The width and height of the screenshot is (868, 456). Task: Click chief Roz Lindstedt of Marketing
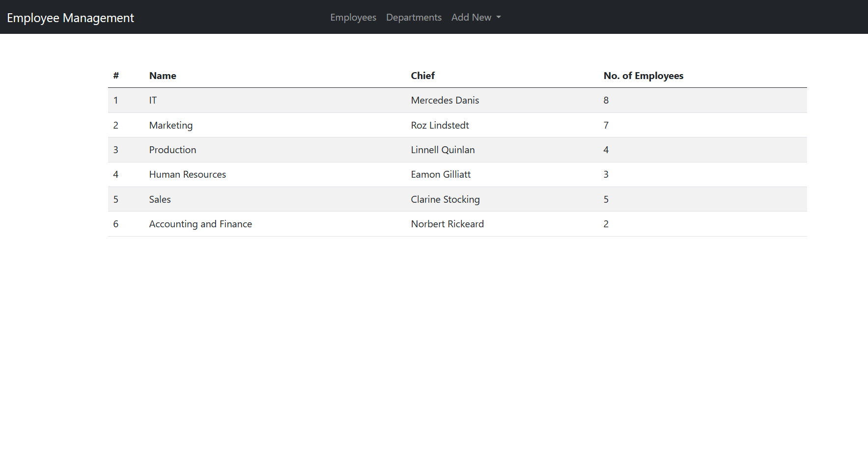pyautogui.click(x=439, y=125)
